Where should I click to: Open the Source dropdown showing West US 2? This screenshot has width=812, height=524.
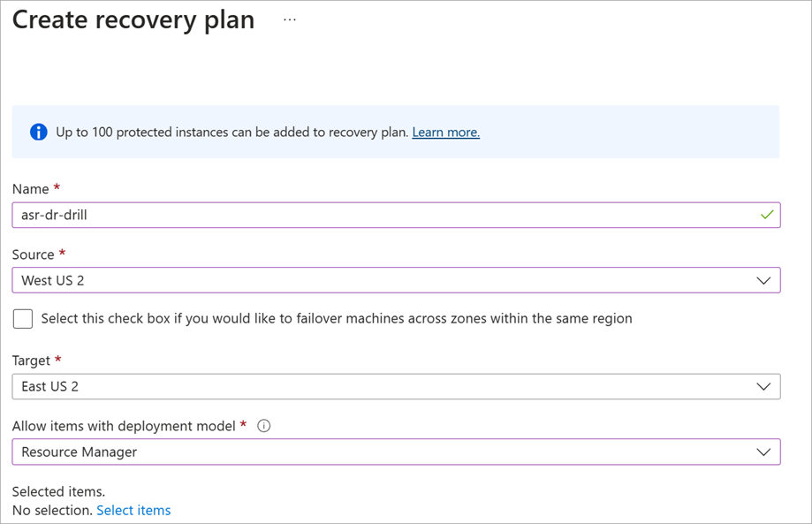(x=396, y=280)
